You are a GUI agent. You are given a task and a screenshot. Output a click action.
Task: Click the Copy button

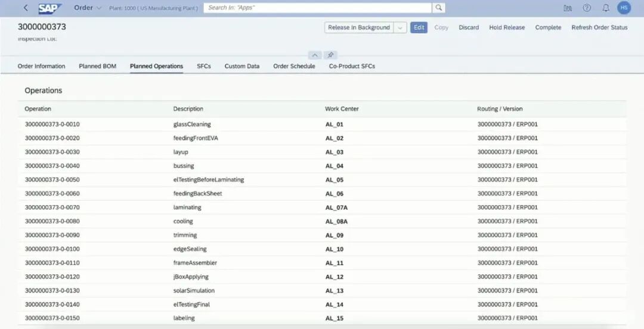click(441, 27)
